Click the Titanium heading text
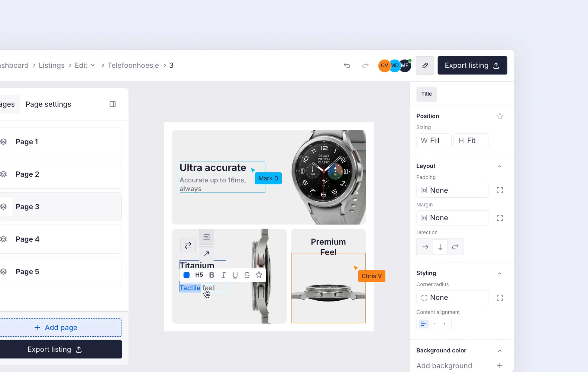 point(197,265)
